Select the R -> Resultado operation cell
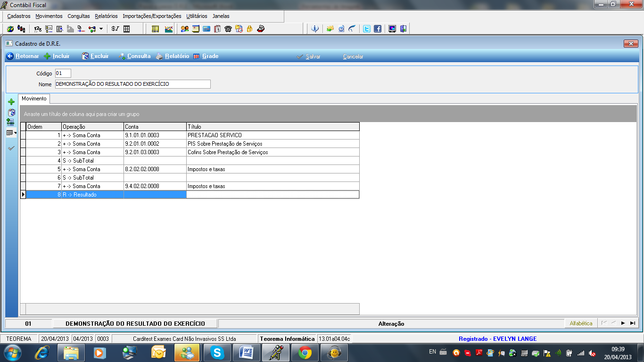Viewport: 644px width, 362px height. tap(93, 195)
